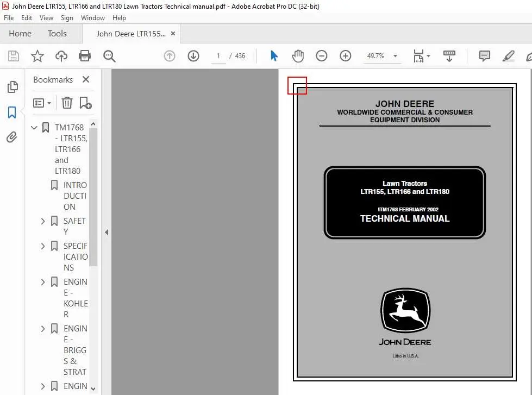Jump to INTRODUCTION bookmark

(76, 196)
